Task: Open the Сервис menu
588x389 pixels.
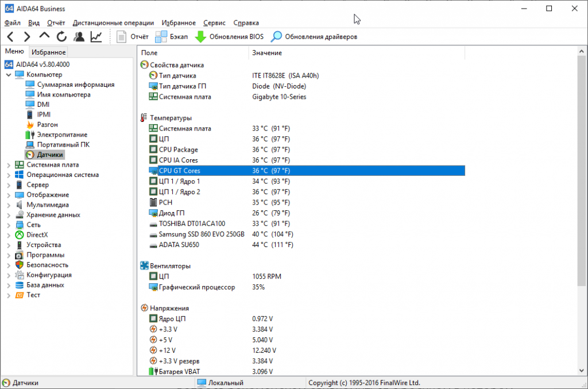Action: 214,23
